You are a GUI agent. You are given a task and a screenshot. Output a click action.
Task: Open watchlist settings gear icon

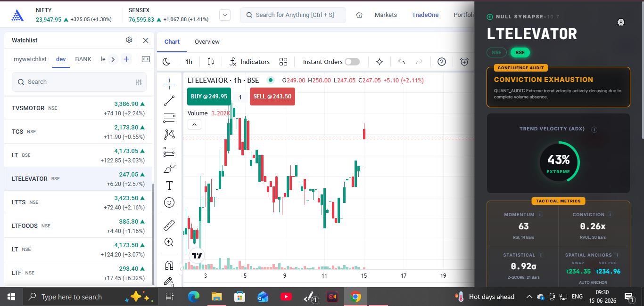129,40
